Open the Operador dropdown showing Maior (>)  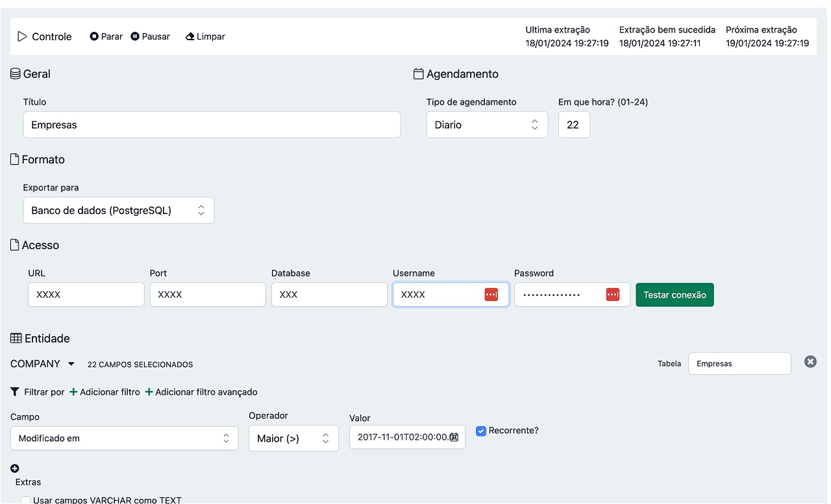[293, 438]
